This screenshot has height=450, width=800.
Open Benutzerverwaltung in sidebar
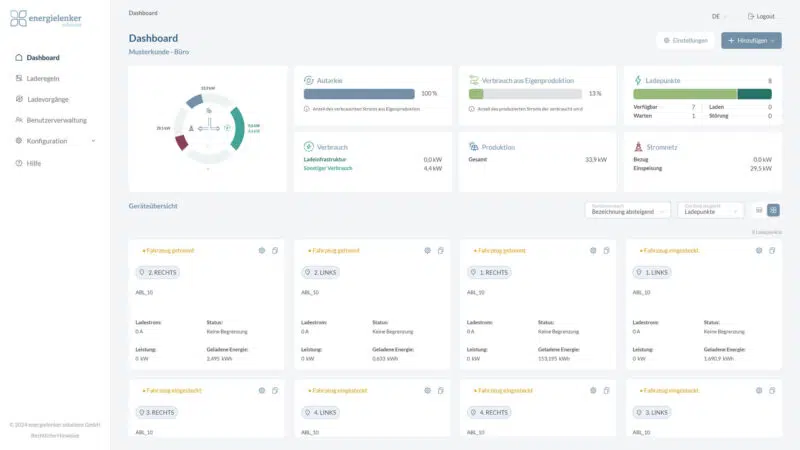[56, 120]
